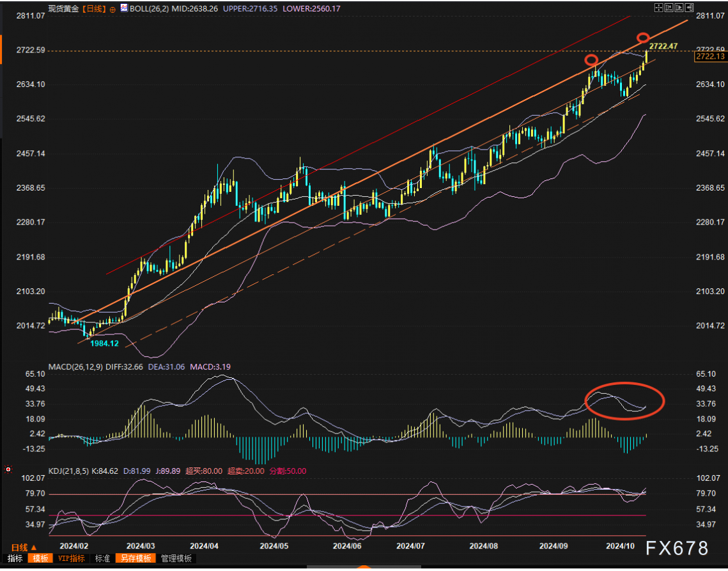Click the 1984.12 low price marker
Screen dimensions: 728x571
[105, 343]
